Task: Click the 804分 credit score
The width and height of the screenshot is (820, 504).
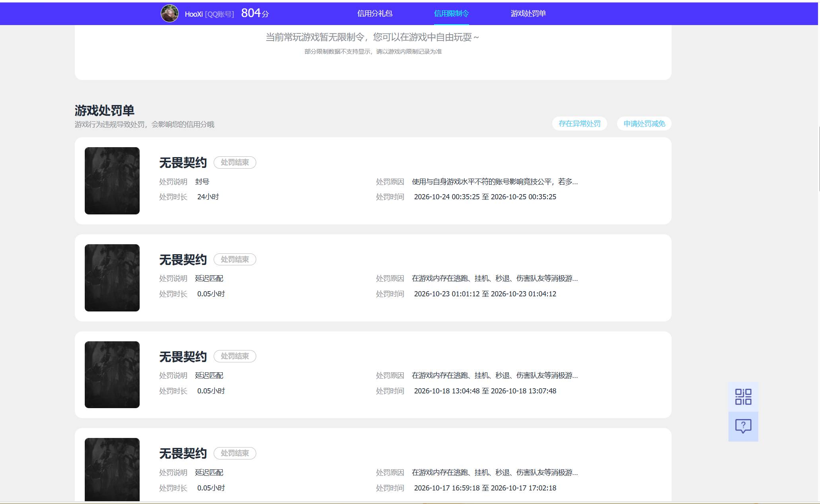Action: 255,14
